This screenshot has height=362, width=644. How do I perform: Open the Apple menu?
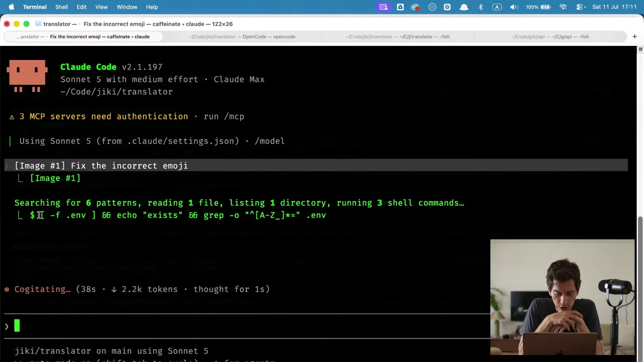(x=11, y=7)
